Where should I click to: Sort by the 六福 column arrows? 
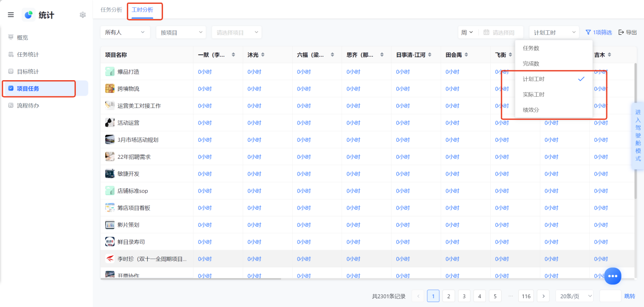click(332, 55)
